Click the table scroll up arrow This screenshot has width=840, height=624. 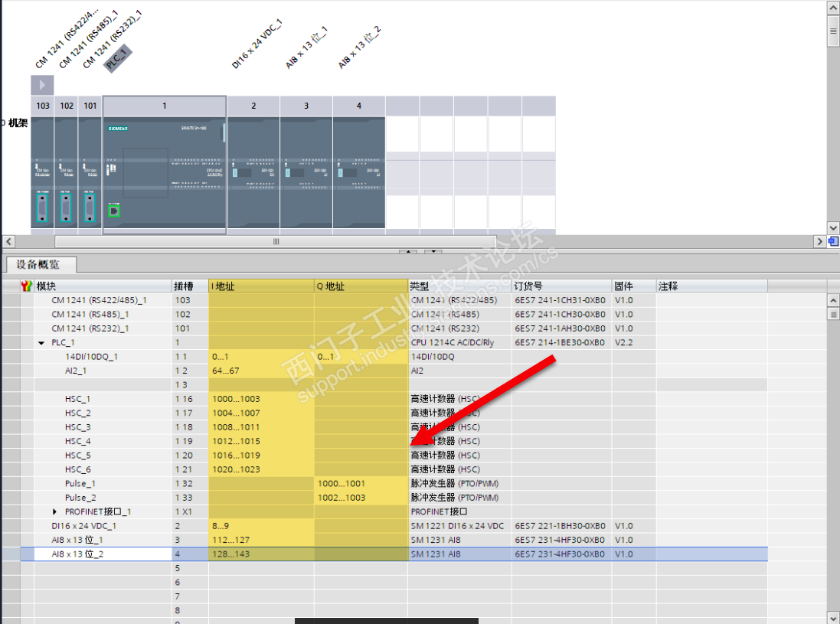click(x=833, y=300)
